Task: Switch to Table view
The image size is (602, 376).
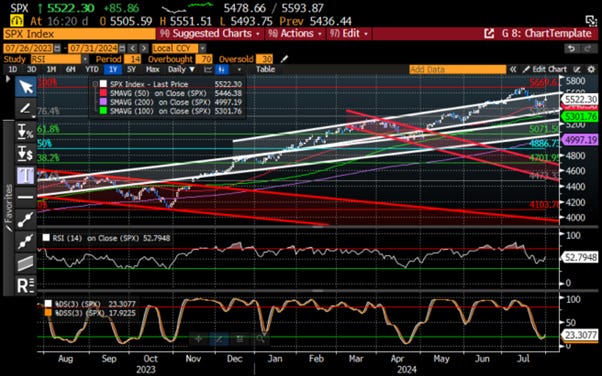Action: (x=265, y=70)
